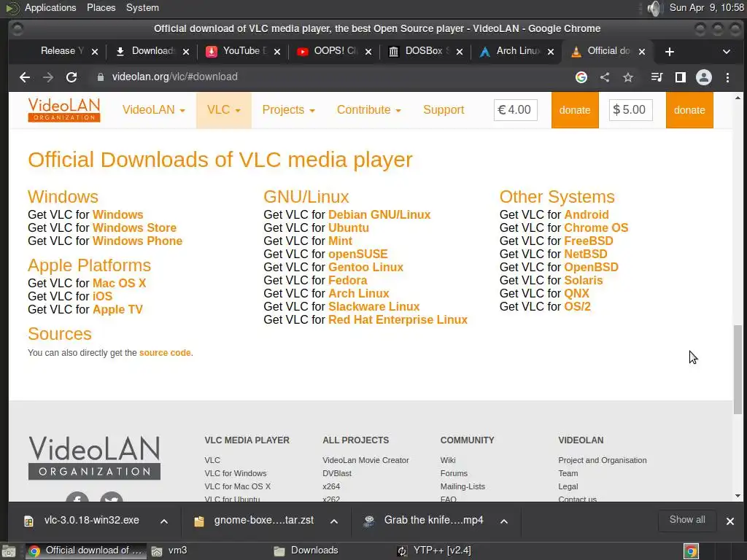Share this page via share icon
The width and height of the screenshot is (747, 560).
click(605, 77)
